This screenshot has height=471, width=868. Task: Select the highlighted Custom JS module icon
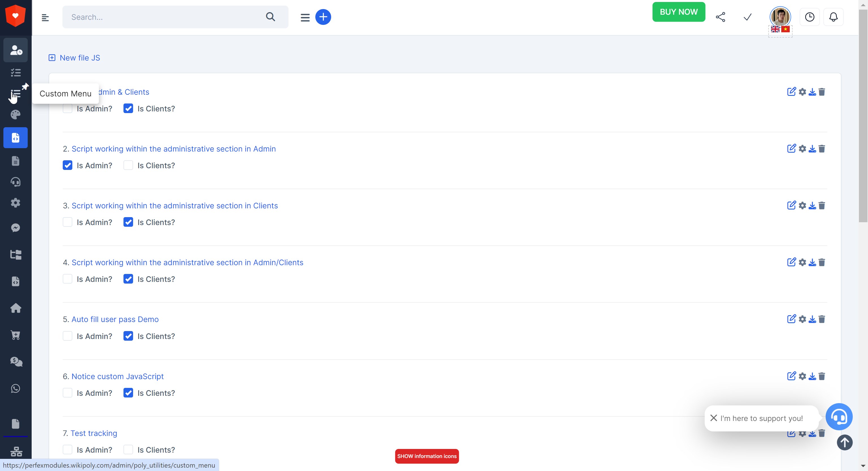[x=16, y=138]
